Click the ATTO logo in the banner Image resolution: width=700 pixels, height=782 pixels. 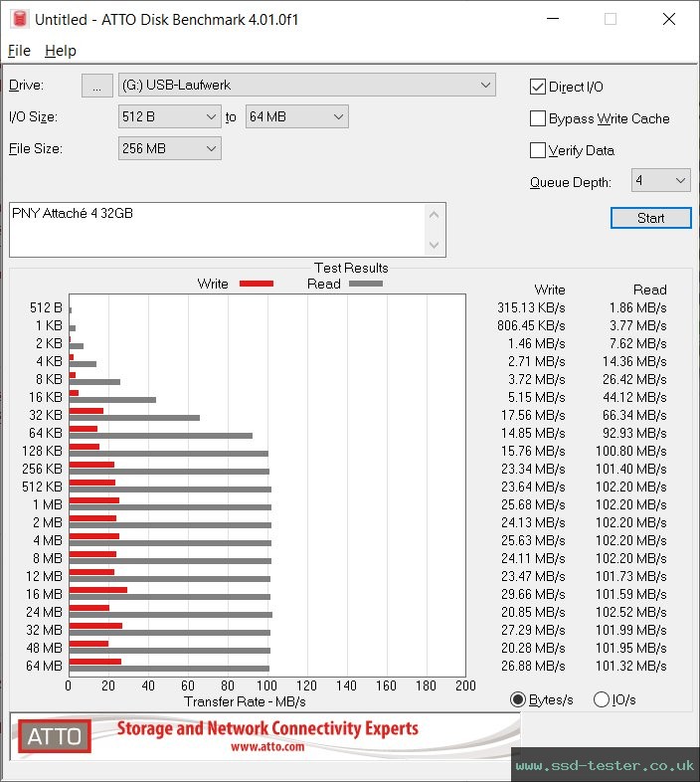point(55,736)
